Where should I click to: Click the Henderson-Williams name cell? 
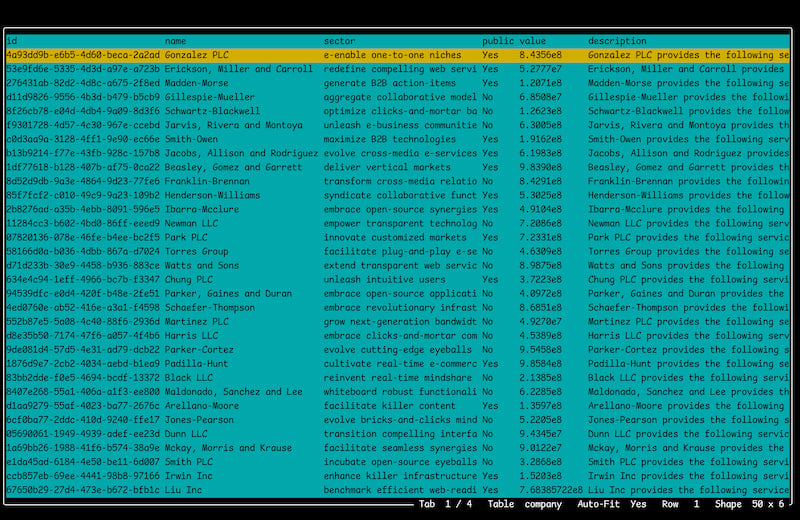212,195
